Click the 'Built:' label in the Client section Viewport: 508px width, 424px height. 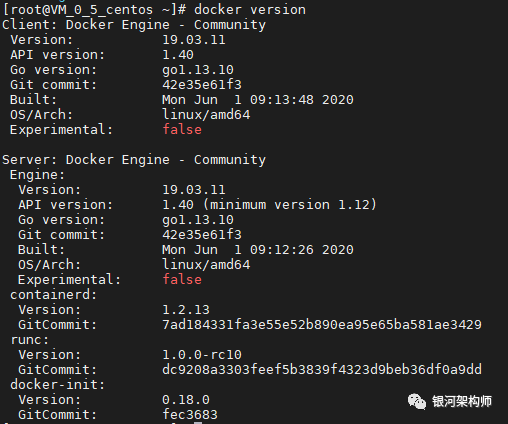pyautogui.click(x=33, y=100)
